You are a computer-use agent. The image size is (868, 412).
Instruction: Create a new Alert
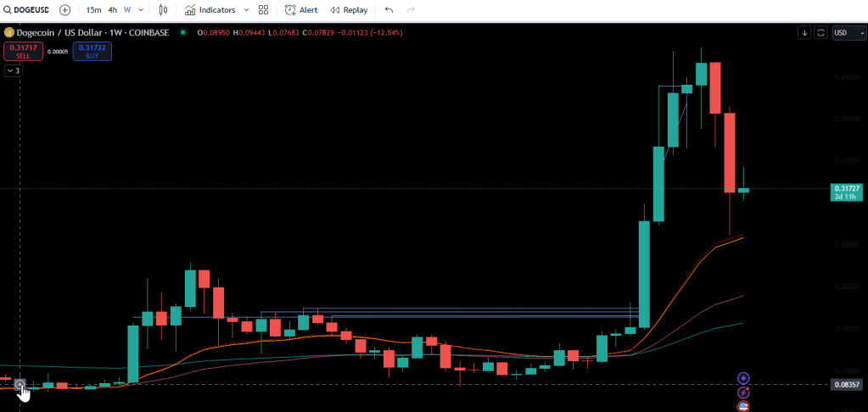pyautogui.click(x=301, y=10)
